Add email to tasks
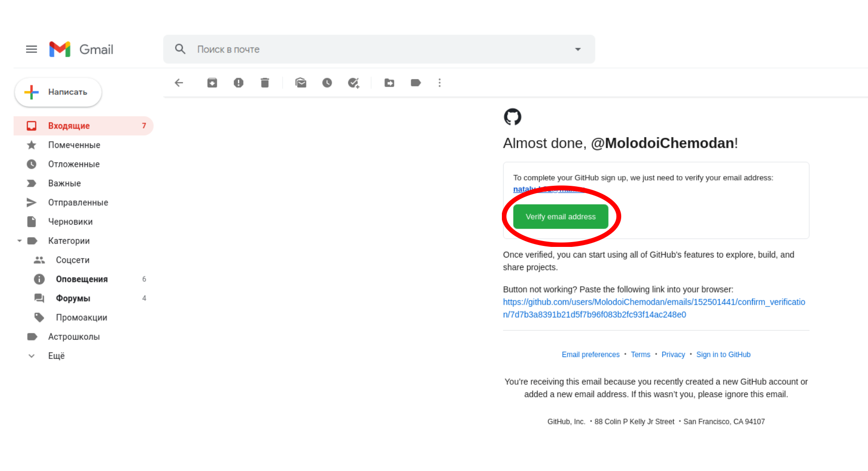 354,83
